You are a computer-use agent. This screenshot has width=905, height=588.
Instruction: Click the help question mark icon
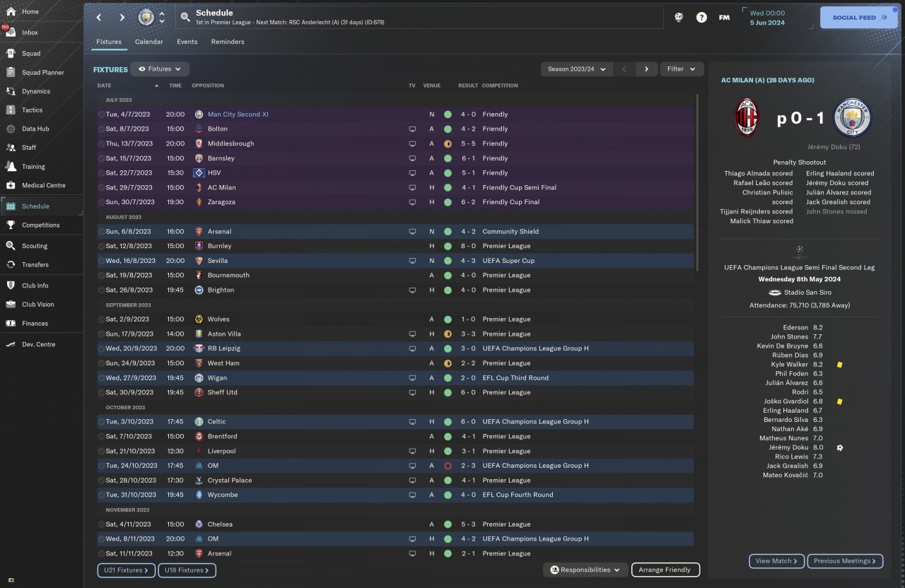click(x=701, y=18)
